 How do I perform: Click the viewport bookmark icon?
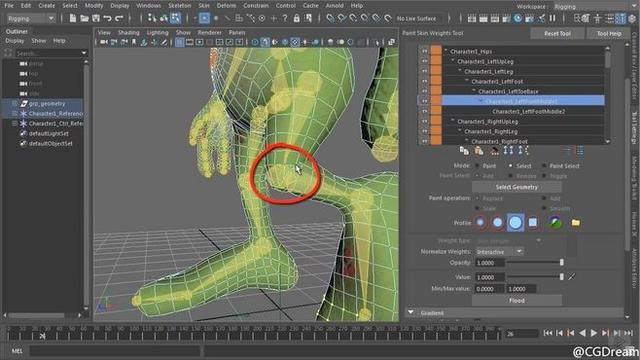click(134, 42)
